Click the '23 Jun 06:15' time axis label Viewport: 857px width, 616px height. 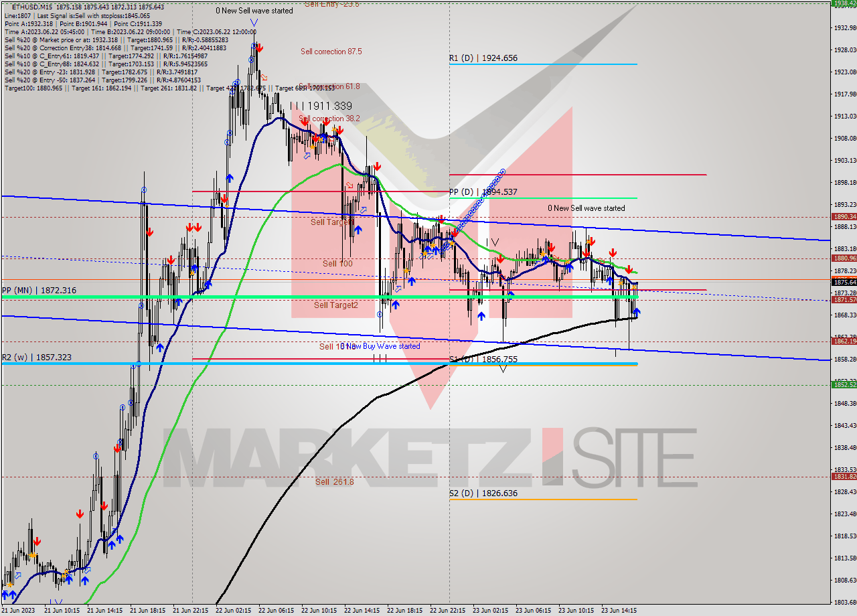533,611
